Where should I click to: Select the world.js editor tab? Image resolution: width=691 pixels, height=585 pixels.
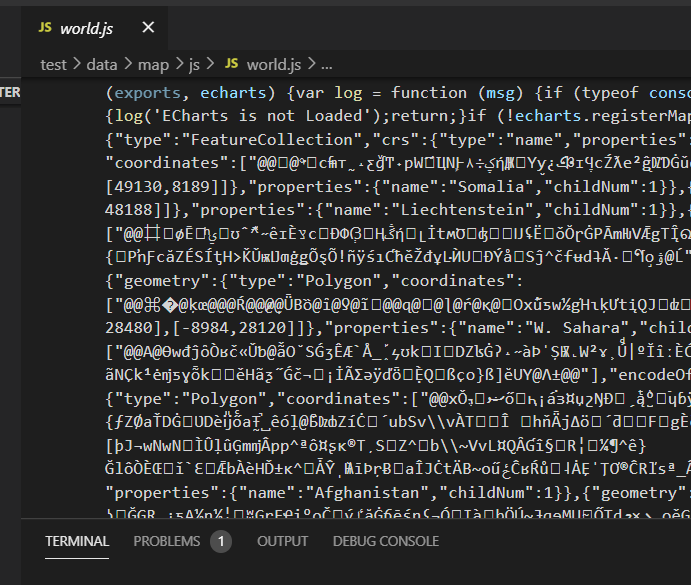coord(94,28)
